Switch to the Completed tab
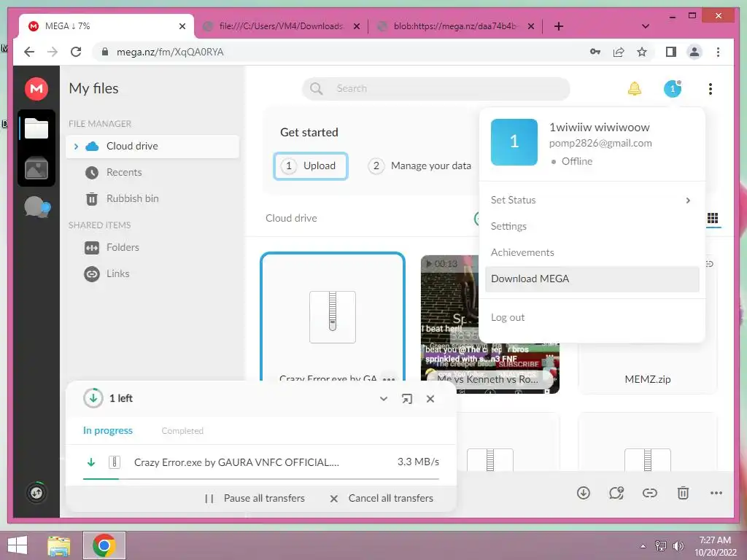The height and width of the screenshot is (560, 747). pyautogui.click(x=182, y=430)
